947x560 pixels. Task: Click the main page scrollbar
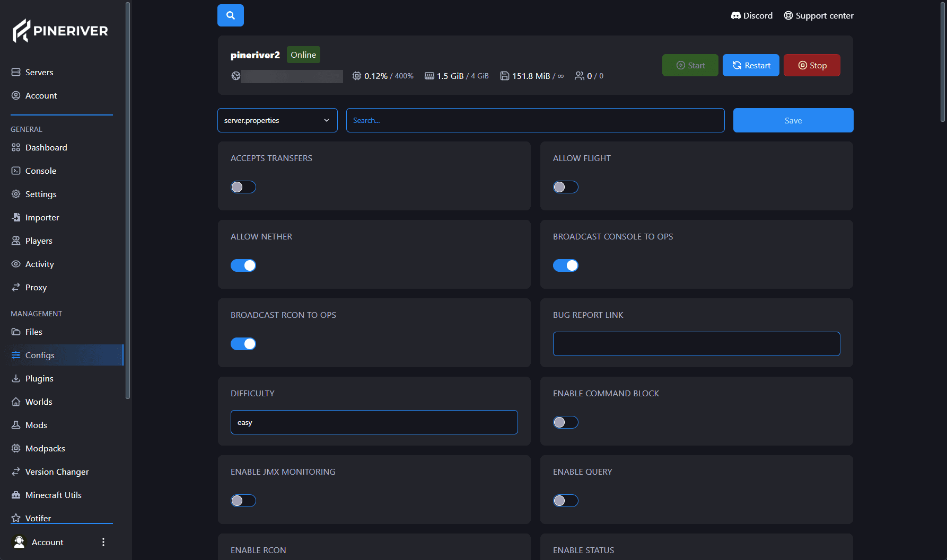coord(943,61)
